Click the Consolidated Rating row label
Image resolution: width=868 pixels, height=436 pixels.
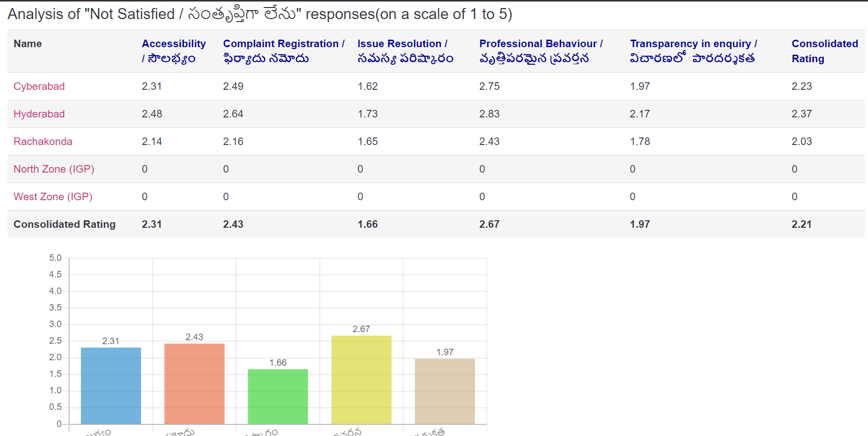pyautogui.click(x=64, y=224)
